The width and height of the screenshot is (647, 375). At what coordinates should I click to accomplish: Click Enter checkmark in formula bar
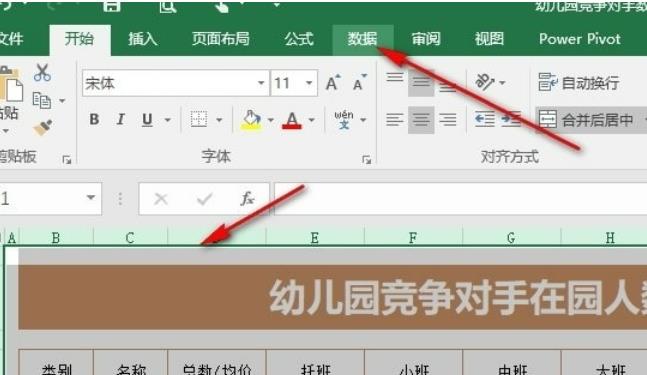(204, 199)
